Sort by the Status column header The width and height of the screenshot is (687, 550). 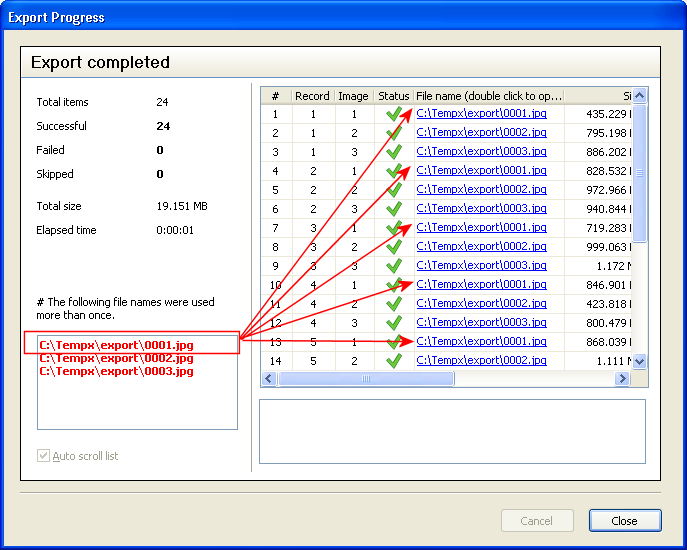(x=394, y=96)
